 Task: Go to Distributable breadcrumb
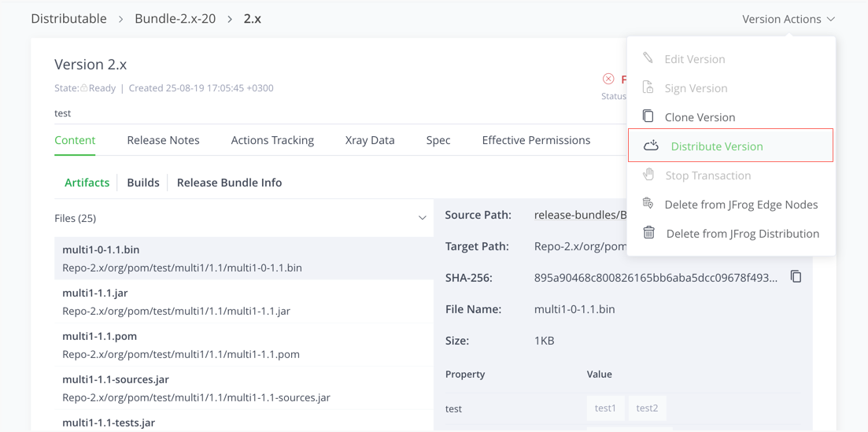coord(68,18)
